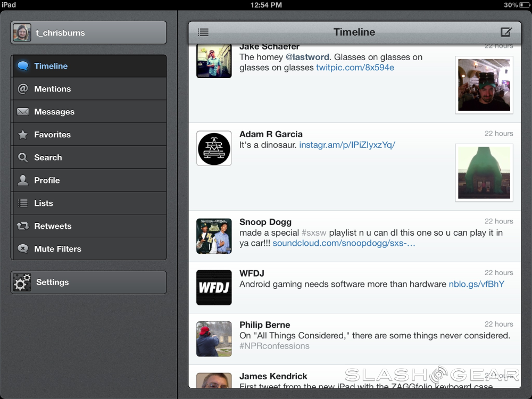Select the Favorites star icon
Viewport: 532px width, 399px height.
[x=22, y=135]
